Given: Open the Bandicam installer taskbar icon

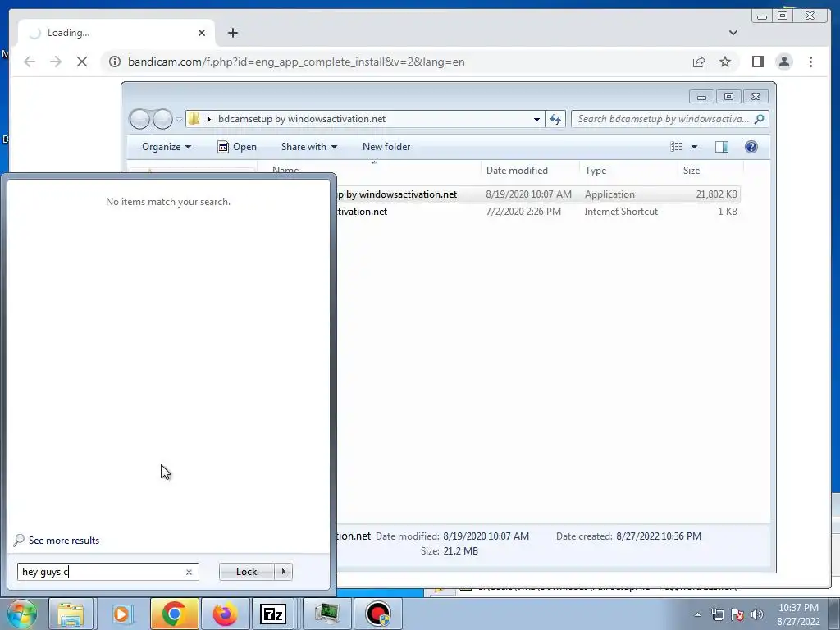Looking at the screenshot, I should click(378, 614).
